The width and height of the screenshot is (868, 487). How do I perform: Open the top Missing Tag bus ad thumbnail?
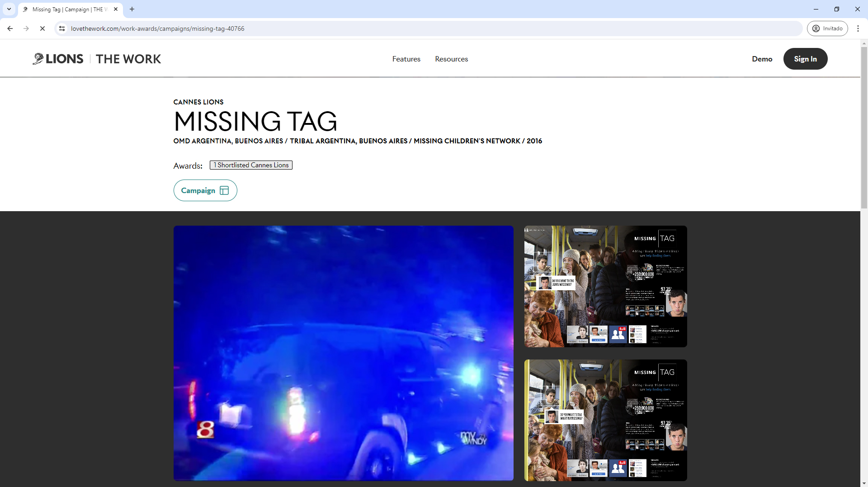tap(605, 286)
